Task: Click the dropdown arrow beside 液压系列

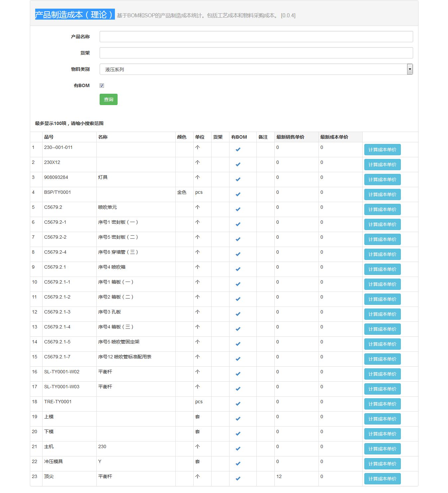Action: [x=410, y=69]
